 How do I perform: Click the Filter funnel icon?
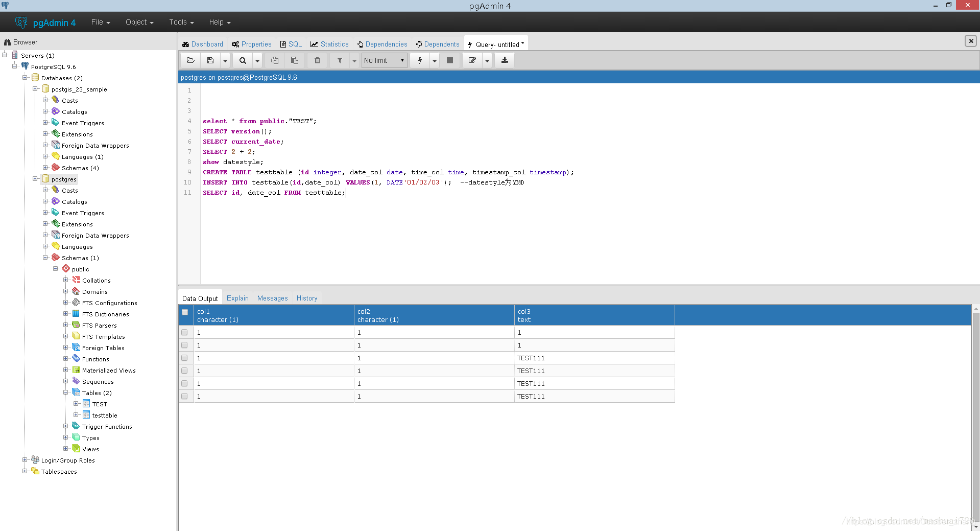pos(340,60)
